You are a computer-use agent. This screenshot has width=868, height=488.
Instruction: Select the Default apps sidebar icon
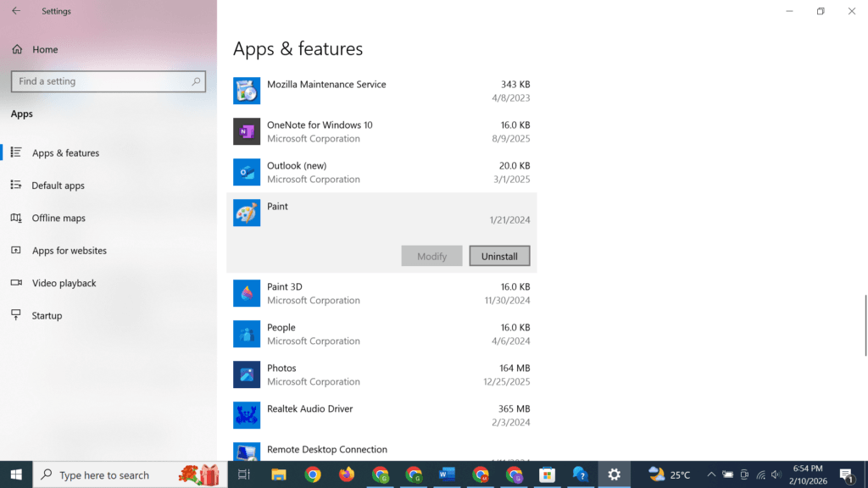(15, 186)
